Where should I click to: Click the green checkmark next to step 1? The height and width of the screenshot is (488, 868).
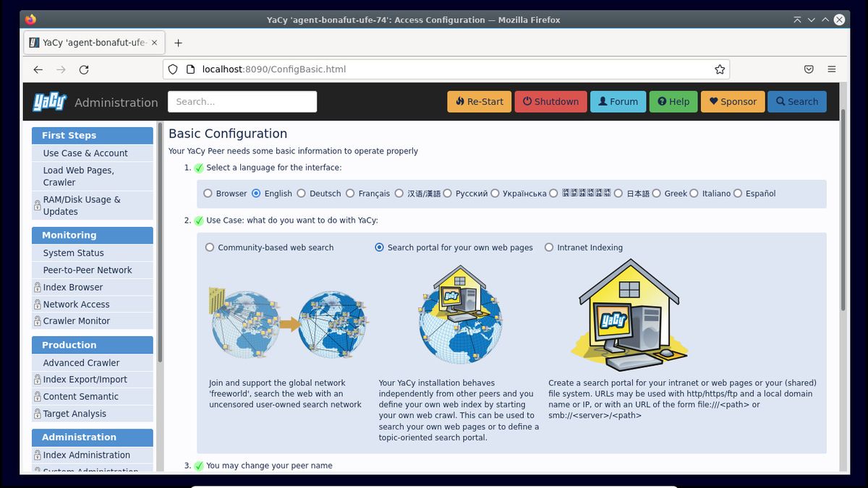point(199,168)
